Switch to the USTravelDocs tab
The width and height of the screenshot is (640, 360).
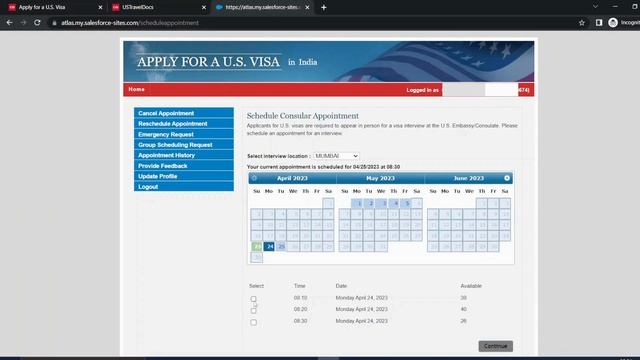(158, 7)
